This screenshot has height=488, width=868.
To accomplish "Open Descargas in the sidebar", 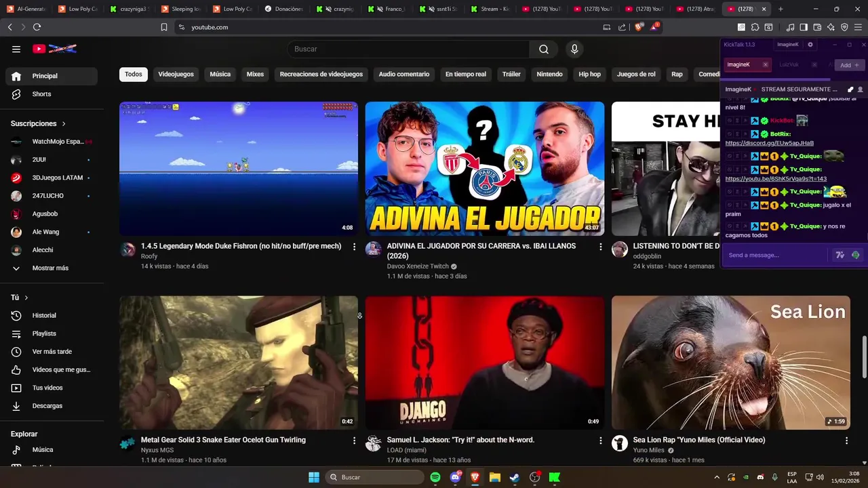I will coord(52,406).
